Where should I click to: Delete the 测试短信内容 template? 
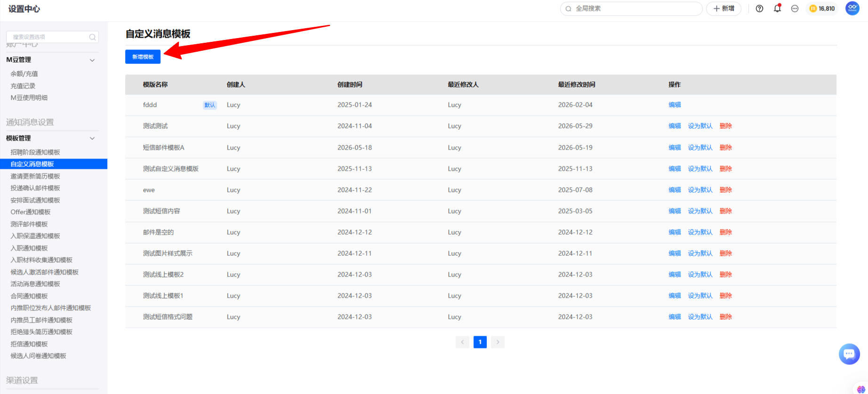(x=726, y=211)
